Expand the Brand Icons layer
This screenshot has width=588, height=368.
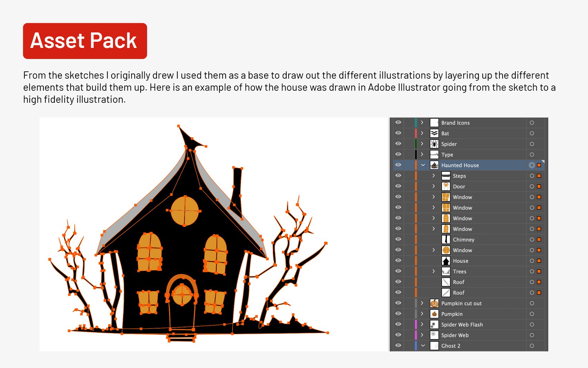[422, 122]
